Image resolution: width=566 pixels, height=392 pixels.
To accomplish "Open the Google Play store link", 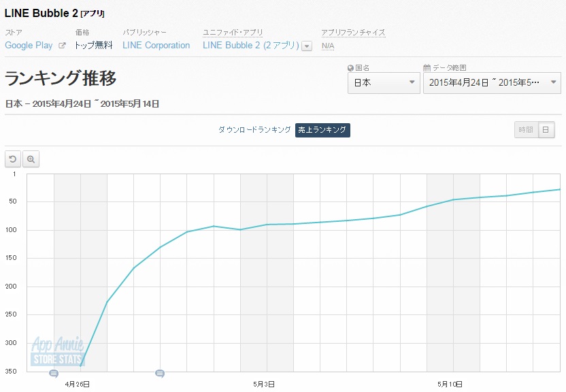I will coord(29,46).
